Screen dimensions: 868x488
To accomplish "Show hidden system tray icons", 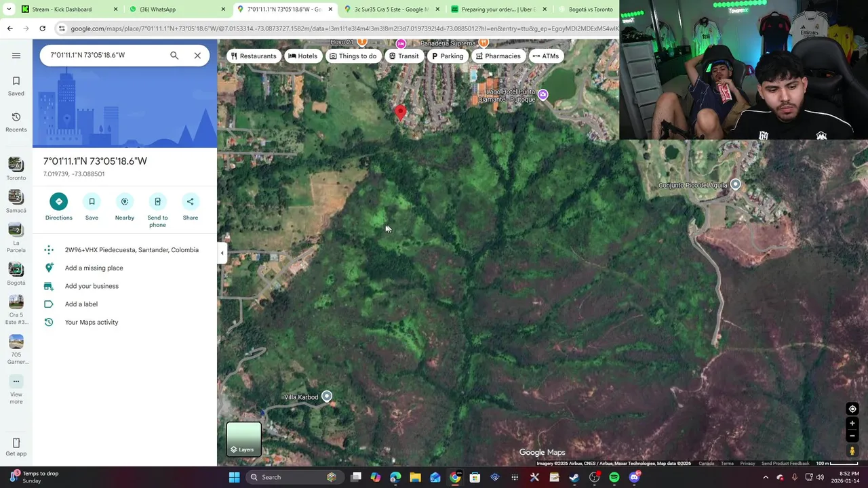I will pyautogui.click(x=766, y=477).
